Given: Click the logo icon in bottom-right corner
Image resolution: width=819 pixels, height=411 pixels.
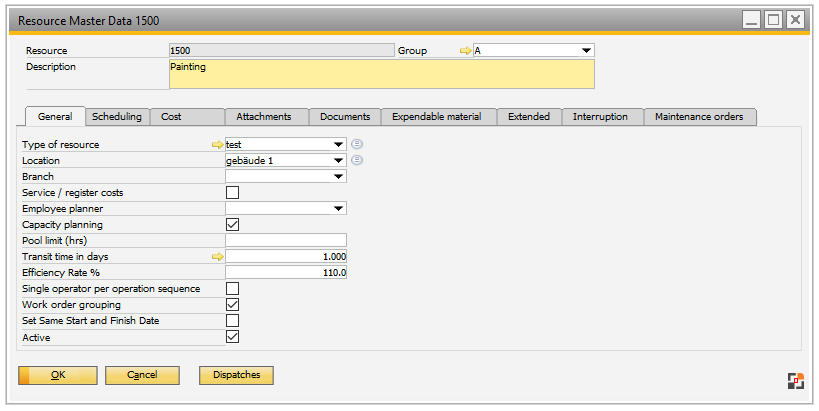Looking at the screenshot, I should (x=795, y=379).
